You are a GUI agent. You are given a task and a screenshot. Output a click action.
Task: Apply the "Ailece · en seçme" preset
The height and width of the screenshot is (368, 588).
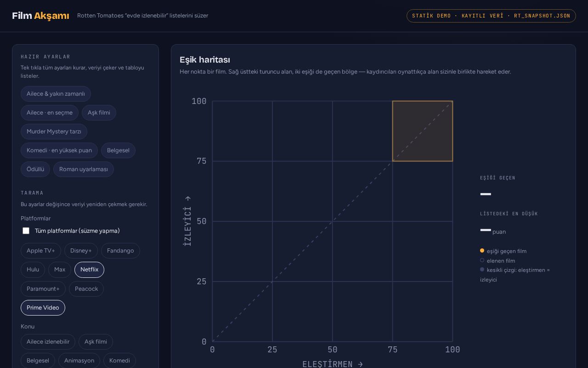click(50, 113)
